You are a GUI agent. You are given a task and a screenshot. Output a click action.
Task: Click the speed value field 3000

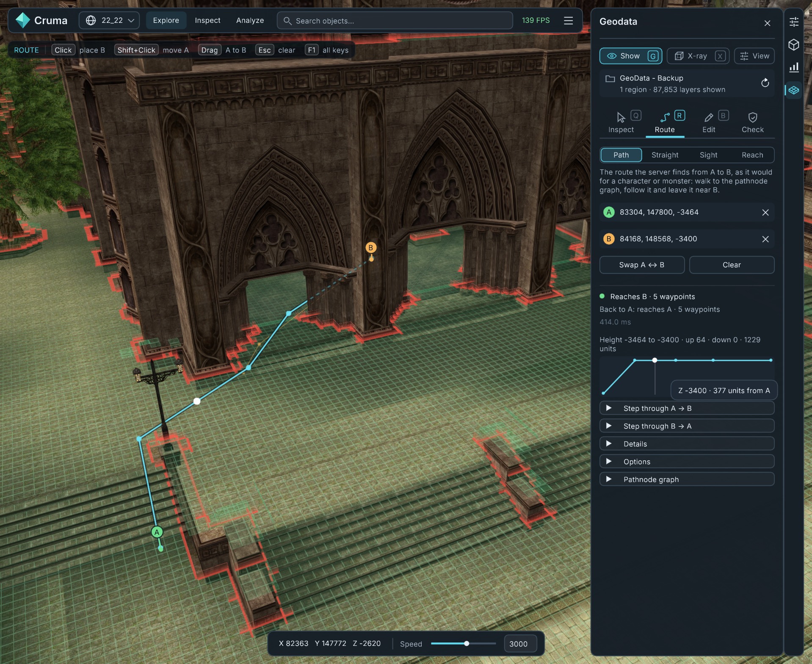(520, 644)
